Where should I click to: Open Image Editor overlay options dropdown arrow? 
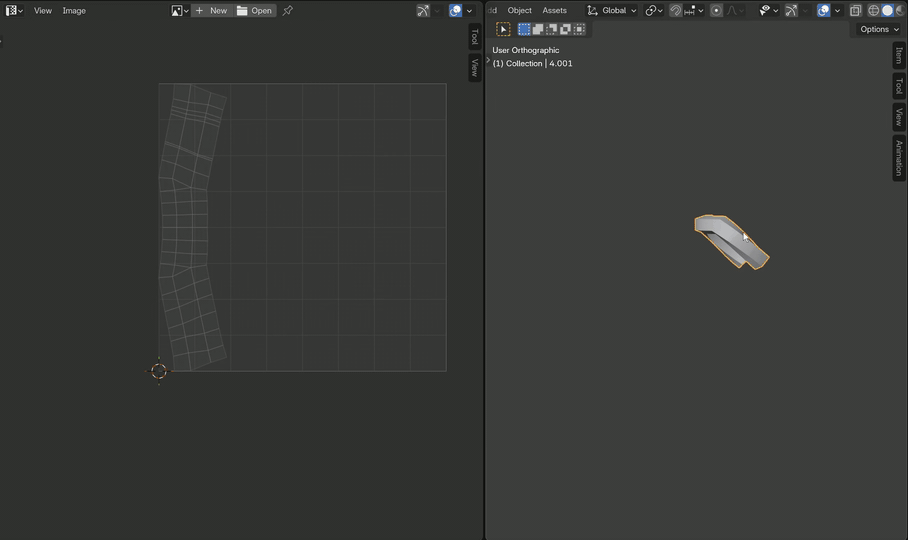(x=469, y=10)
